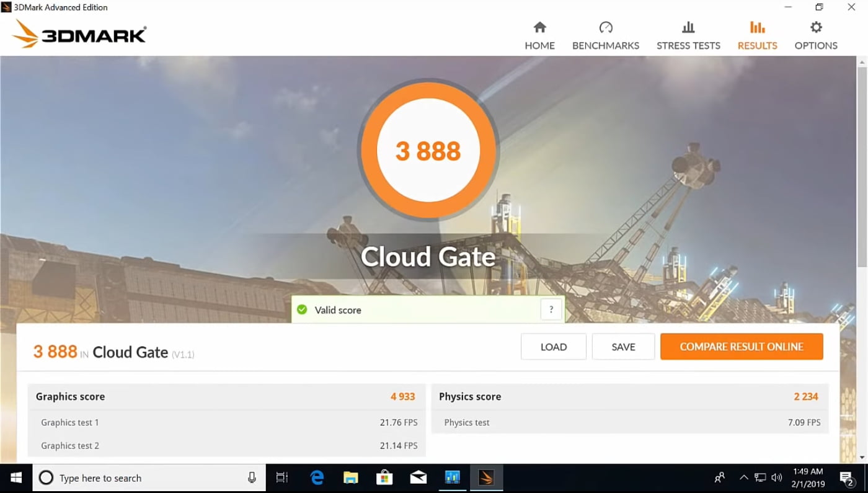Click the Physics score value 2 234
Screen dimensions: 868x493
pyautogui.click(x=806, y=396)
